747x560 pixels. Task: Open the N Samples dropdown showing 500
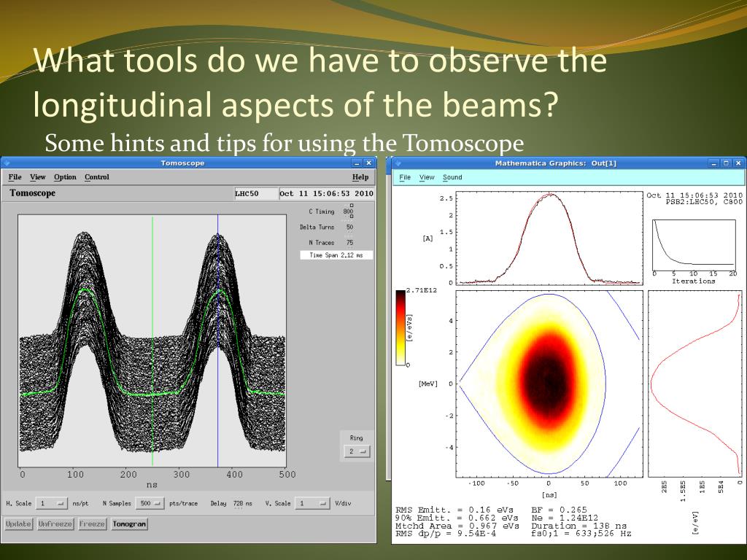coord(150,503)
